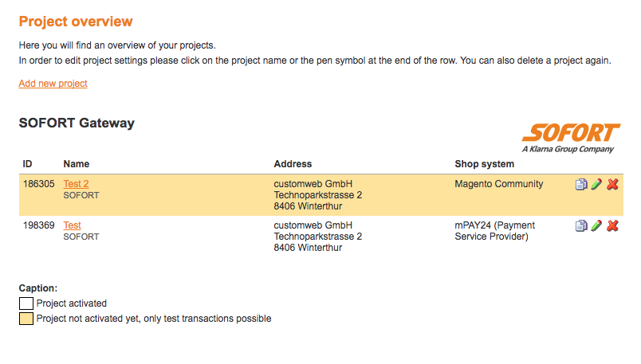
Task: Click copy icon for Test project row
Action: [581, 225]
